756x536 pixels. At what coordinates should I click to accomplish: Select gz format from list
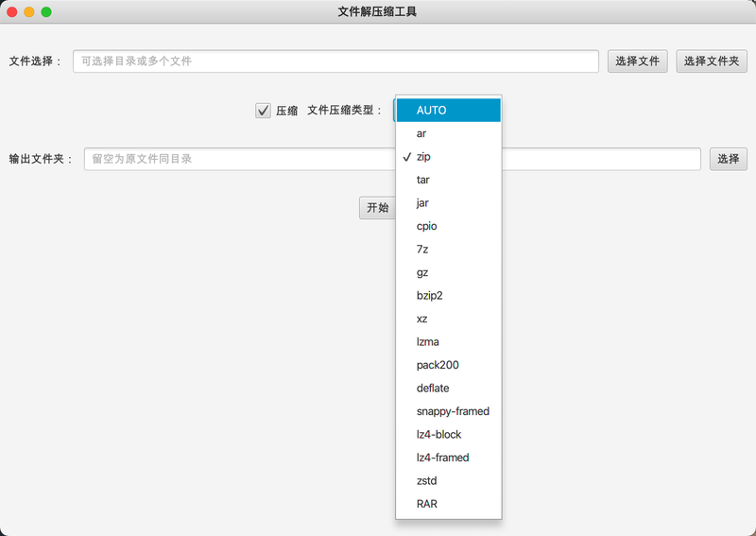[448, 272]
